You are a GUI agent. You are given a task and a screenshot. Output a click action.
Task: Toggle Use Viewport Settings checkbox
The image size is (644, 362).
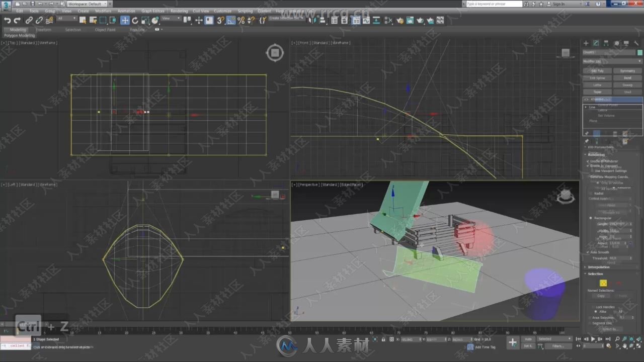tap(592, 171)
